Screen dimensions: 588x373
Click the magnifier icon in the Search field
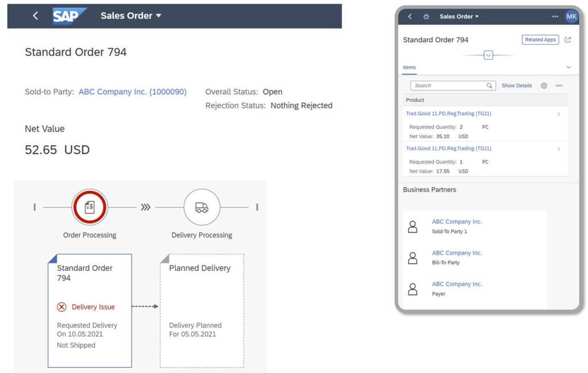(489, 86)
